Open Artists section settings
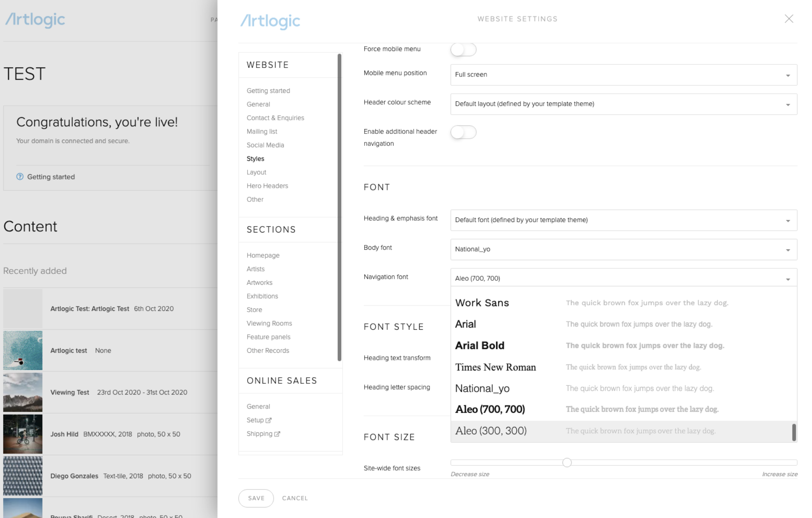This screenshot has height=518, width=812. [x=255, y=269]
